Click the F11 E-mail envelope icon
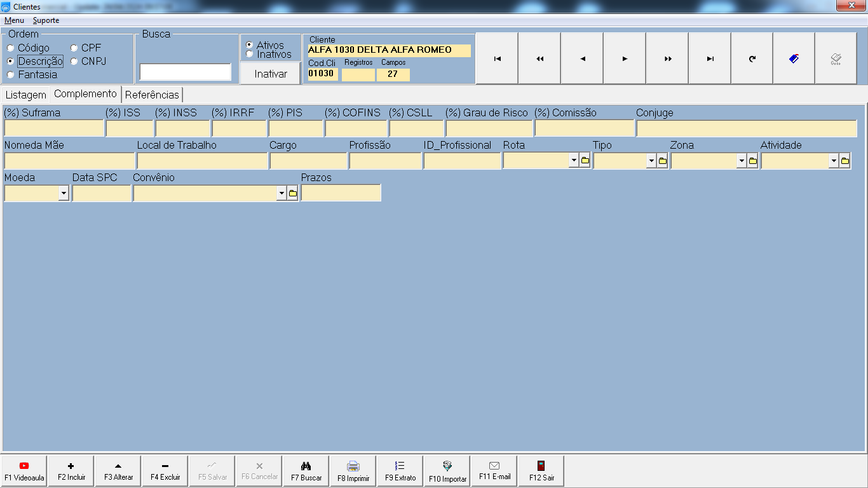The height and width of the screenshot is (488, 868). (494, 466)
